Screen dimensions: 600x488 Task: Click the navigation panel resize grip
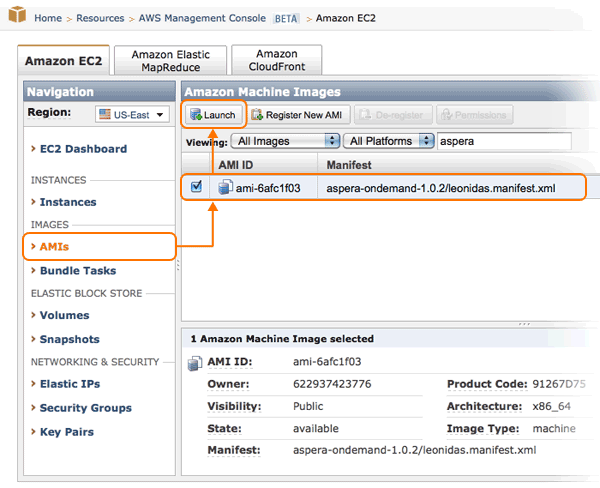tap(178, 265)
